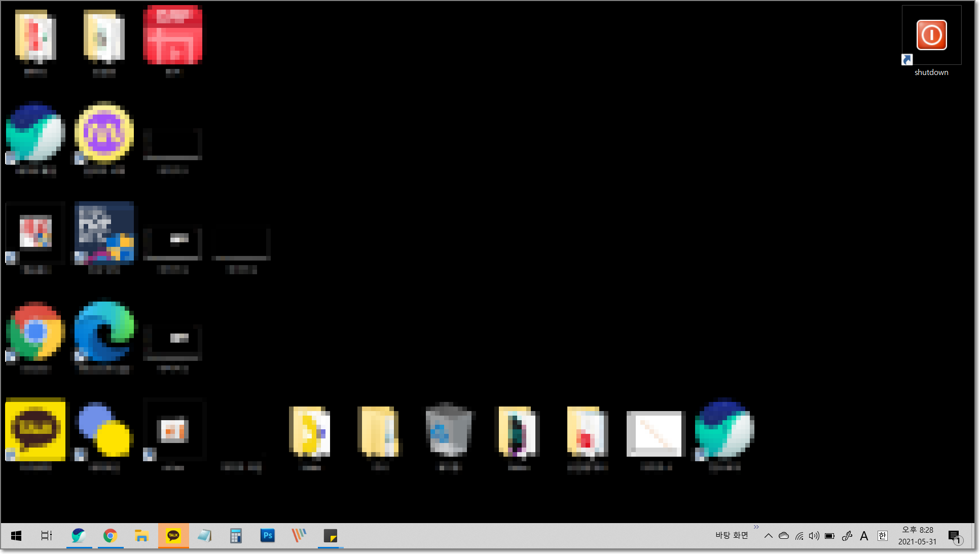
Task: Expand the hidden system tray icons
Action: point(769,536)
